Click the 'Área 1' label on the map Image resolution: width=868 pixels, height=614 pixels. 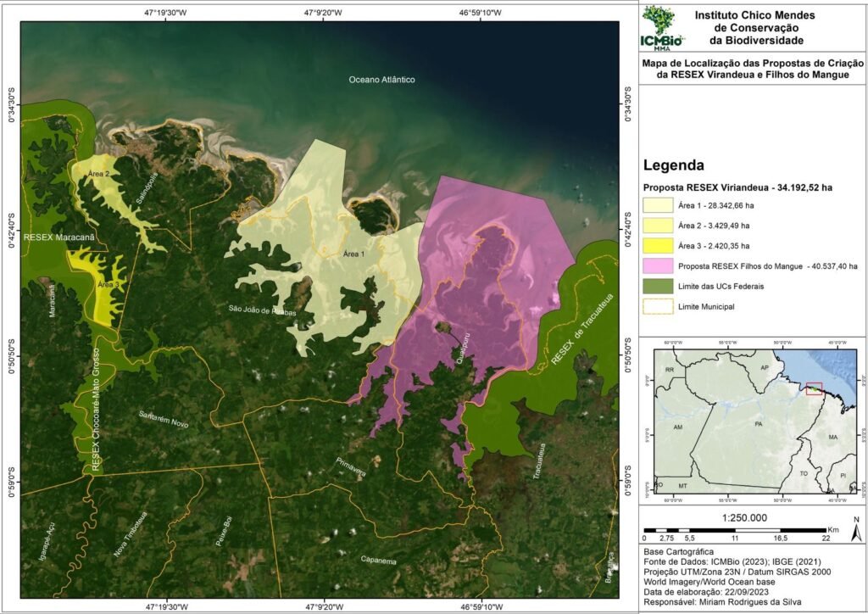pyautogui.click(x=354, y=254)
